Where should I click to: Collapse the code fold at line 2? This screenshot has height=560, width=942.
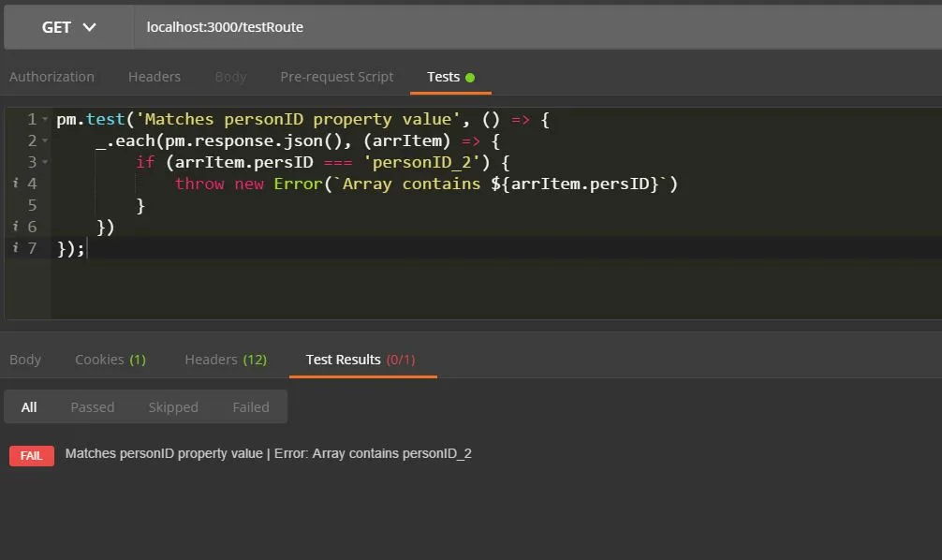point(45,140)
